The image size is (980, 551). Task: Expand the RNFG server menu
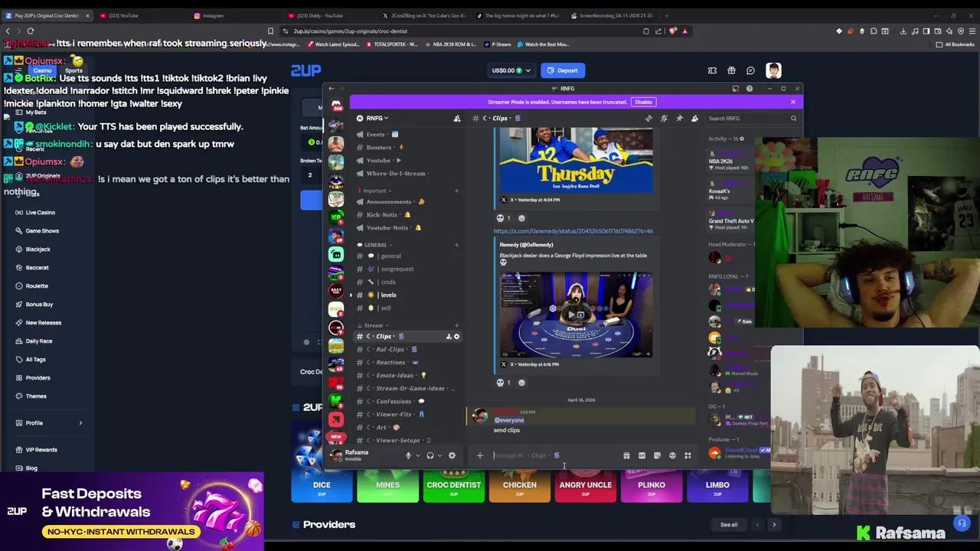[377, 118]
